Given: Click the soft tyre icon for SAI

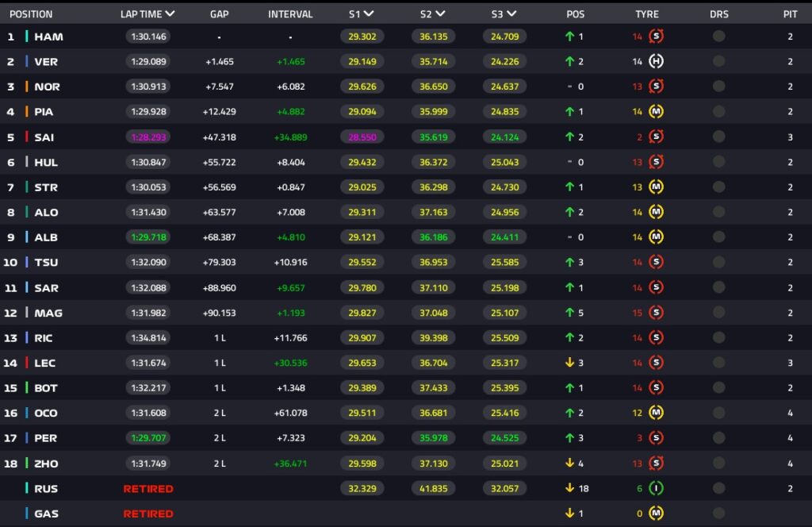Looking at the screenshot, I should point(656,137).
